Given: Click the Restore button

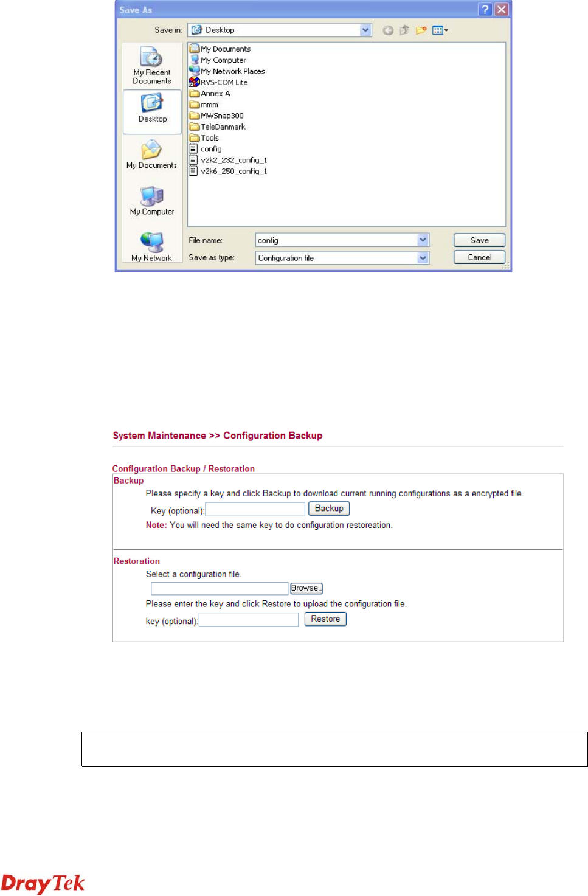Looking at the screenshot, I should point(325,619).
